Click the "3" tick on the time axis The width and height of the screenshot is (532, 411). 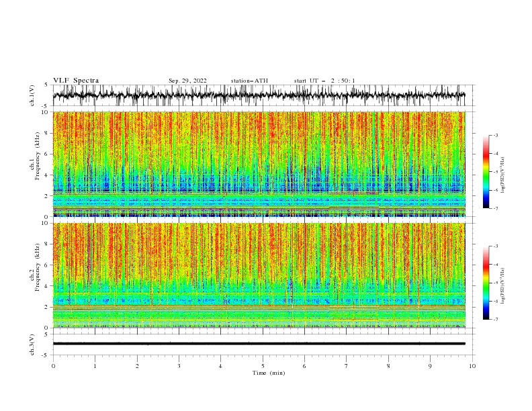(179, 366)
